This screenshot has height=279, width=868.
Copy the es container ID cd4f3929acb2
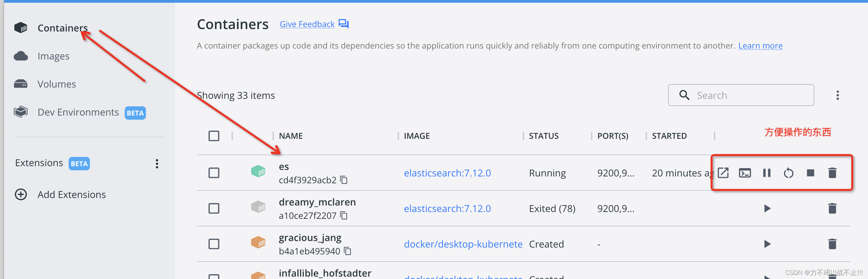pos(344,180)
